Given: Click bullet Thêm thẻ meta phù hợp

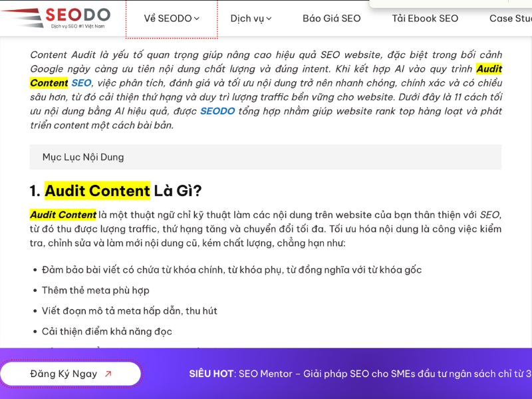Looking at the screenshot, I should tap(95, 291).
